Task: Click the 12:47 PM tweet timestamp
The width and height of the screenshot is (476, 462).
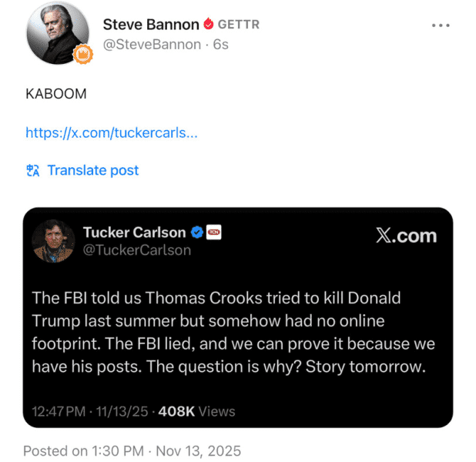Action: (x=59, y=411)
